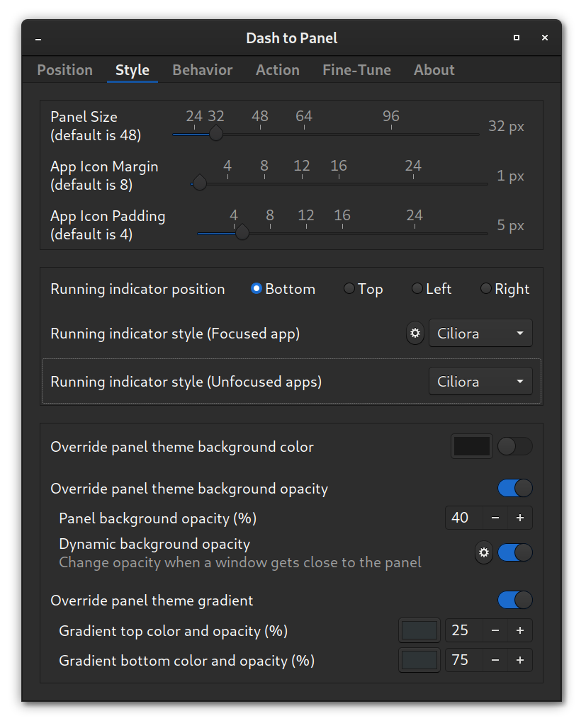Decrease gradient top opacity with minus button
The width and height of the screenshot is (586, 728).
click(x=495, y=630)
